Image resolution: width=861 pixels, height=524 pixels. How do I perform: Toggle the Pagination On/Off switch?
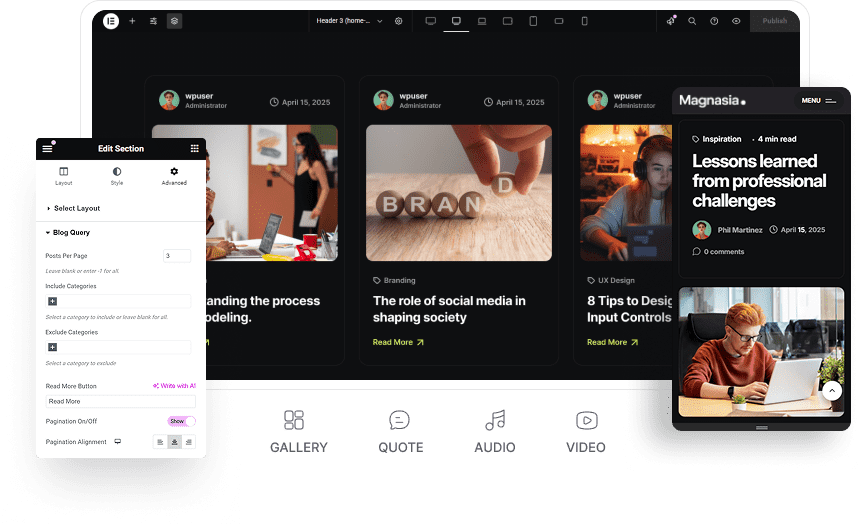(181, 421)
